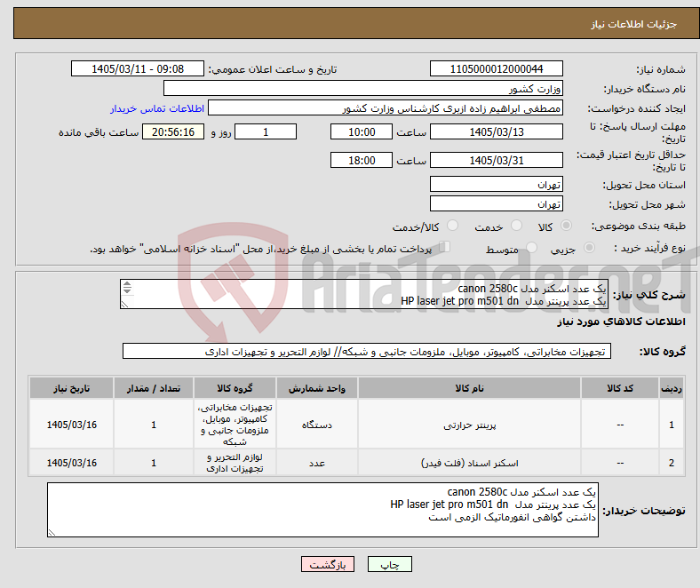Viewport: 700px width, 588px height.
Task: Click the دستگاه unit cell
Action: pos(317,425)
